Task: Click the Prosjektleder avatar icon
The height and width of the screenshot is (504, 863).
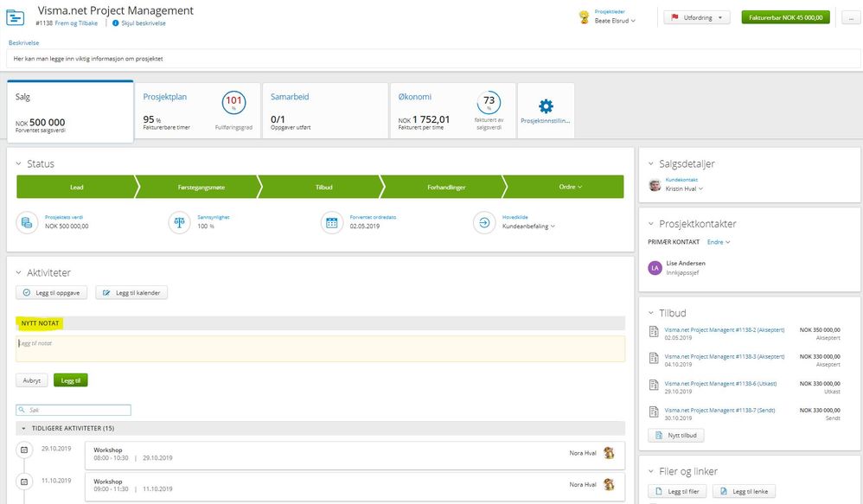Action: [584, 17]
